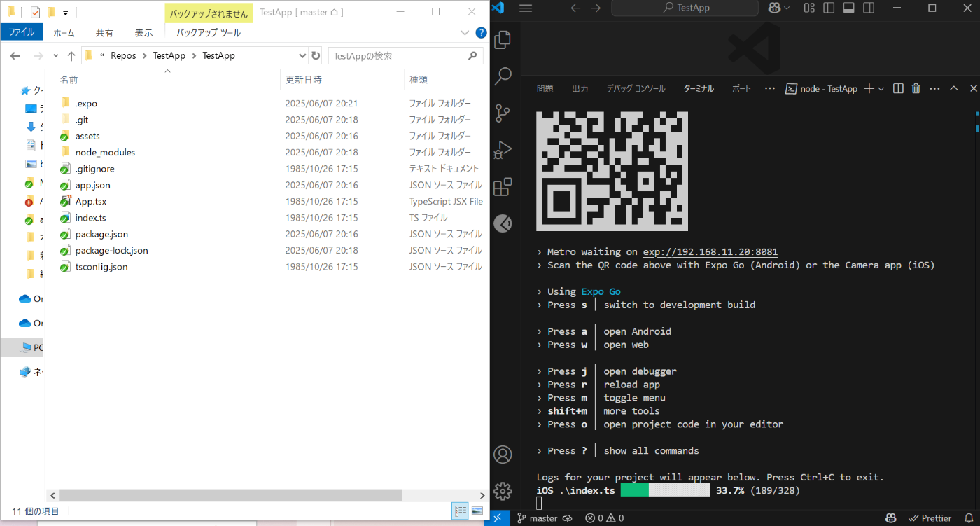Image resolution: width=980 pixels, height=526 pixels.
Task: Click the new folder icon in Explorer title bar
Action: click(52, 12)
